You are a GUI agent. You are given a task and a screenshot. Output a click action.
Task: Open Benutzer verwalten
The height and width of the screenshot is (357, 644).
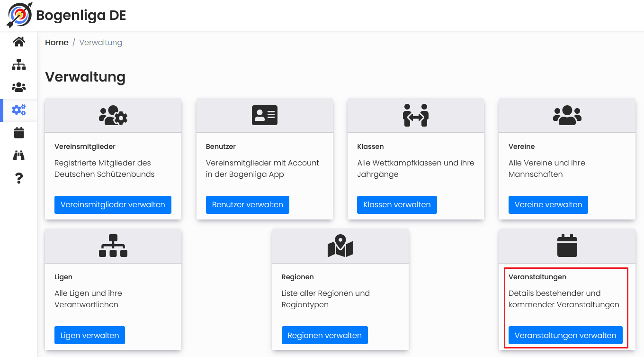coord(248,205)
